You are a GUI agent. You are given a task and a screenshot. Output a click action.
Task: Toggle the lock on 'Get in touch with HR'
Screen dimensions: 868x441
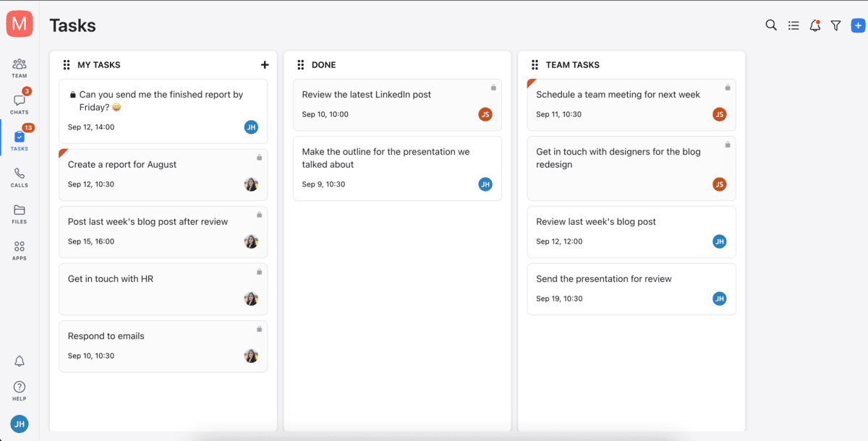tap(259, 272)
